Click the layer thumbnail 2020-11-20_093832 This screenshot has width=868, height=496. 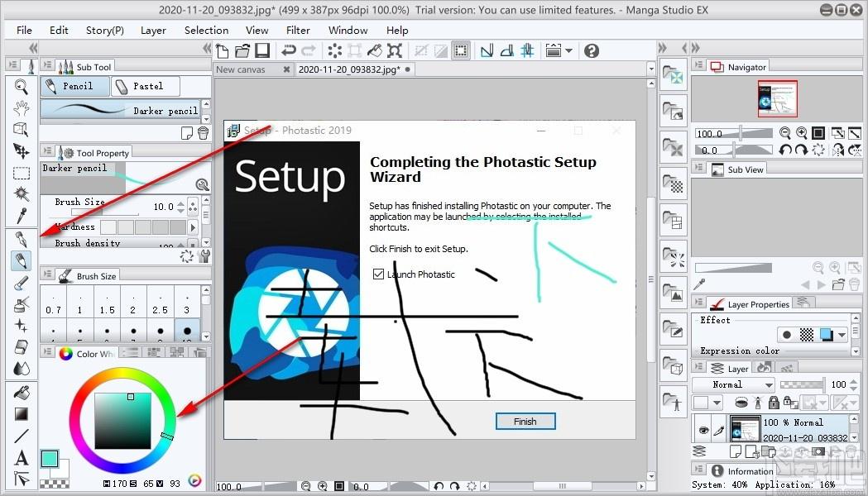click(745, 430)
